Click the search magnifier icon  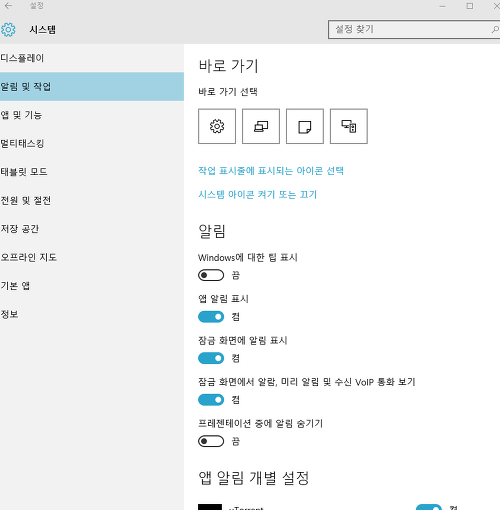(495, 30)
